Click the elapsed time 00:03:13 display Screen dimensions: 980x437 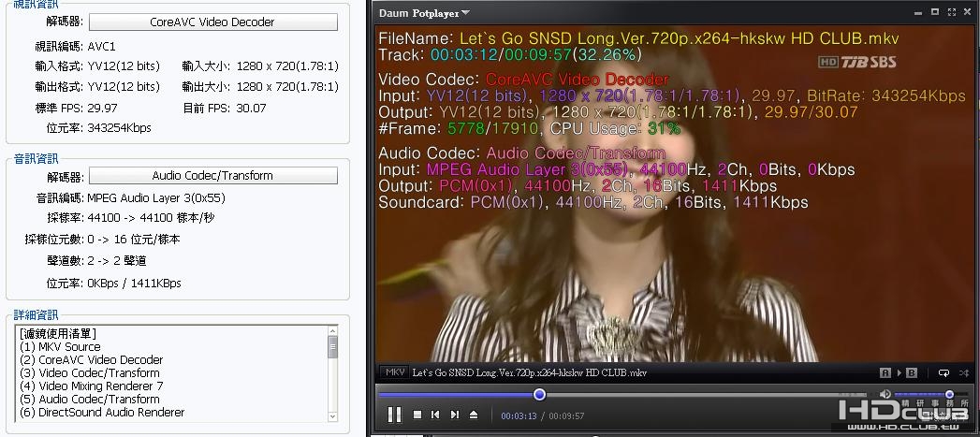[519, 415]
